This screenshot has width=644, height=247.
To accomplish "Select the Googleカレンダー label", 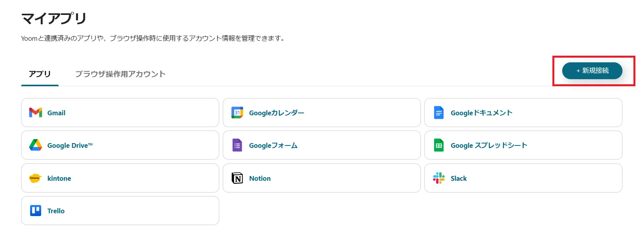I will pyautogui.click(x=276, y=113).
